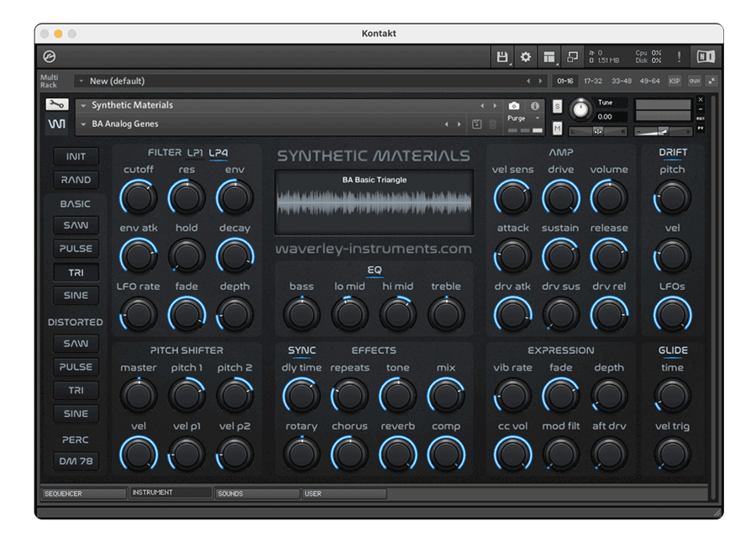This screenshot has width=756, height=542.
Task: Select the LP4 filter type
Action: [218, 153]
